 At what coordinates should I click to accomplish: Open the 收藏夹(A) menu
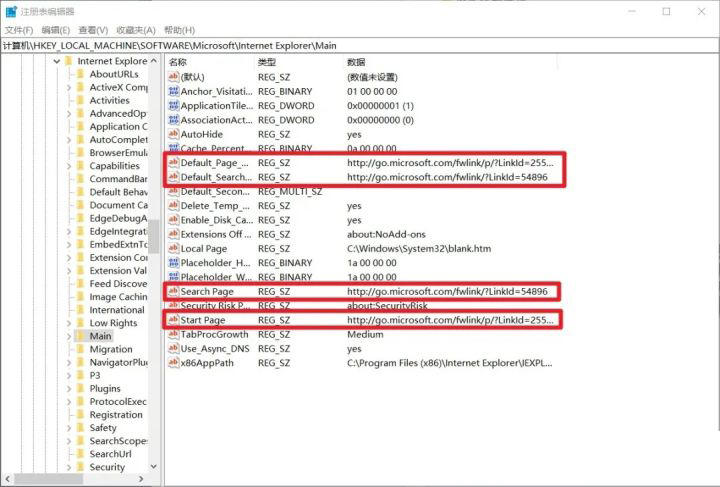[136, 30]
